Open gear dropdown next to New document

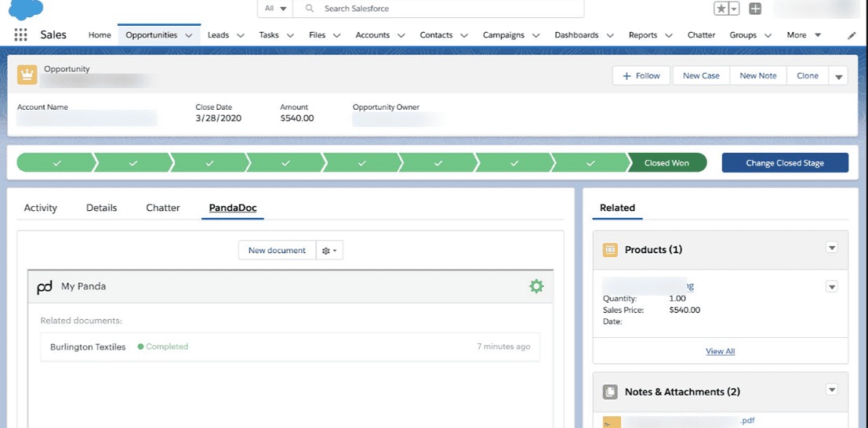point(329,250)
